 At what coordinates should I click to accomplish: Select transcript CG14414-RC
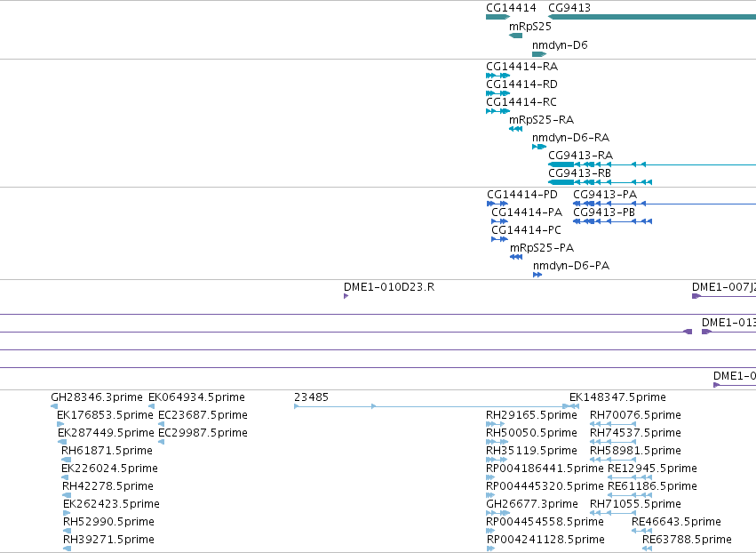[521, 102]
